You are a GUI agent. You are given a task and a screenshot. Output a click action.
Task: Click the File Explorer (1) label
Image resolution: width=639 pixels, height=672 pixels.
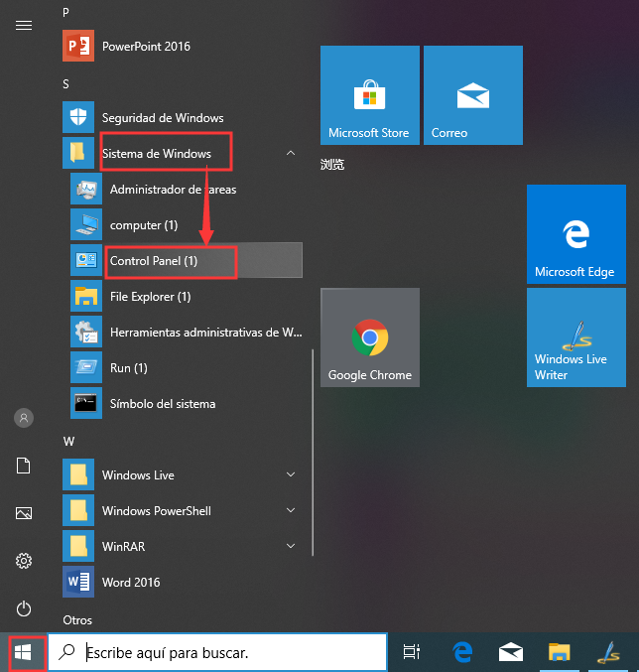151,297
